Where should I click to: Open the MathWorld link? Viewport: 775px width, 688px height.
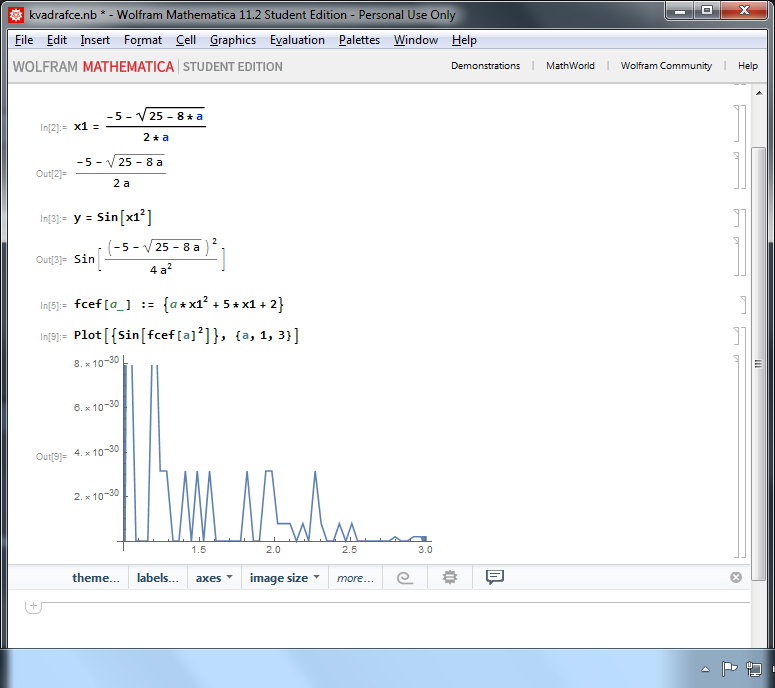click(x=570, y=66)
